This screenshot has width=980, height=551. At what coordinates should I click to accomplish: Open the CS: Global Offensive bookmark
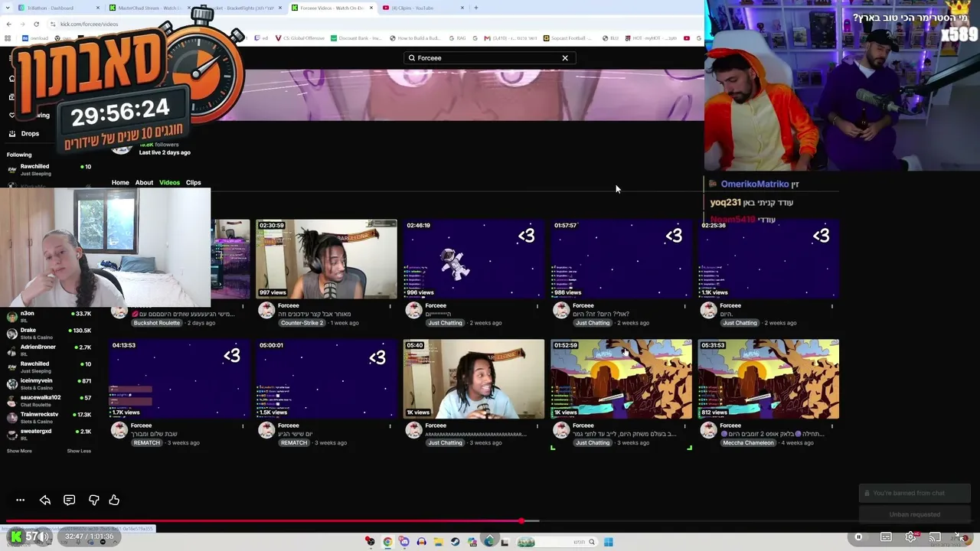click(299, 38)
